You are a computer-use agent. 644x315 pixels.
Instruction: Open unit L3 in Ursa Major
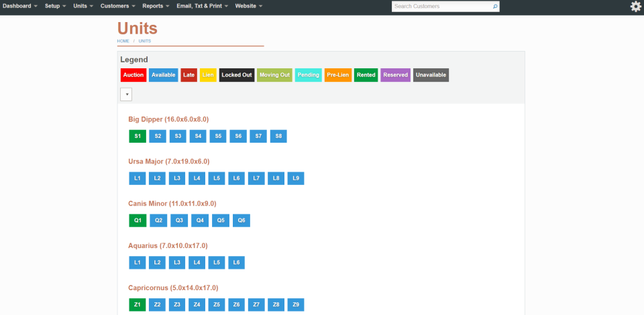point(177,178)
